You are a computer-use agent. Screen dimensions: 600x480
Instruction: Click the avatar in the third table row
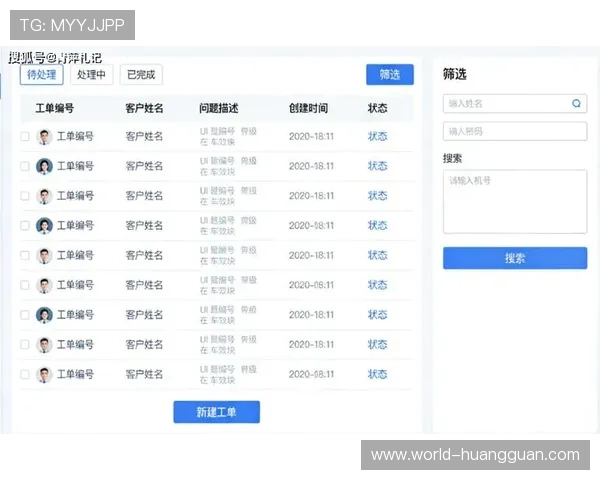[x=44, y=196]
